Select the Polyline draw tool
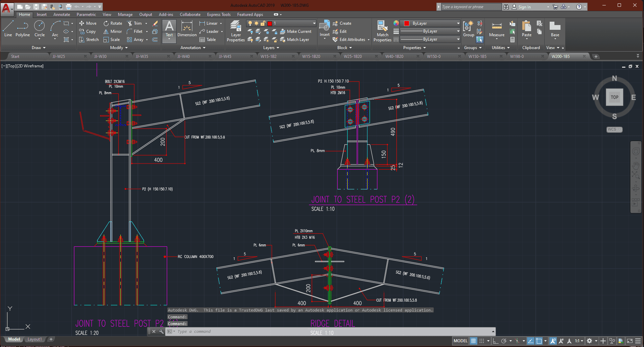Viewport: 644px width, 347px height. pos(22,28)
